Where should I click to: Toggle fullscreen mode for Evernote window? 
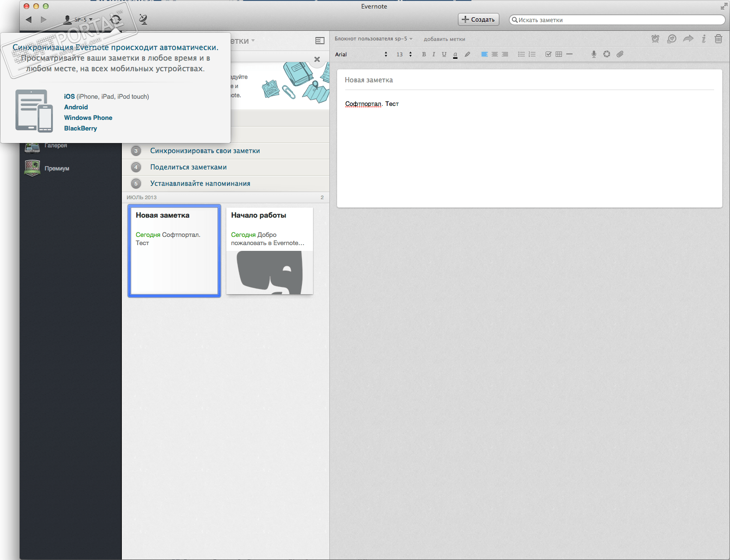point(724,6)
